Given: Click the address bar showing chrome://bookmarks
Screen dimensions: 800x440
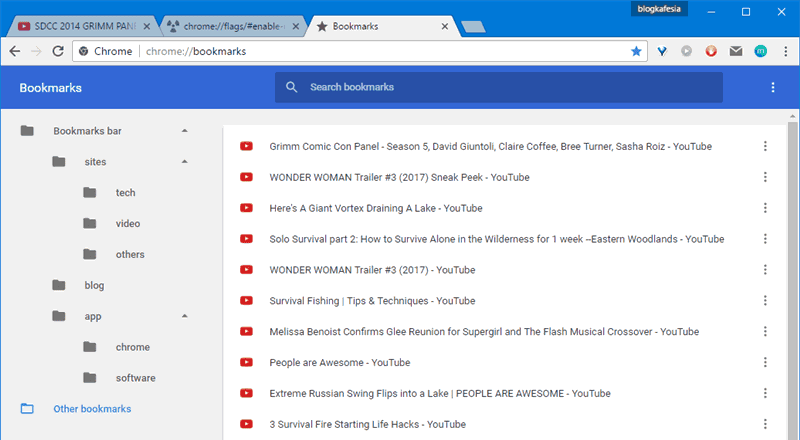Looking at the screenshot, I should 360,51.
